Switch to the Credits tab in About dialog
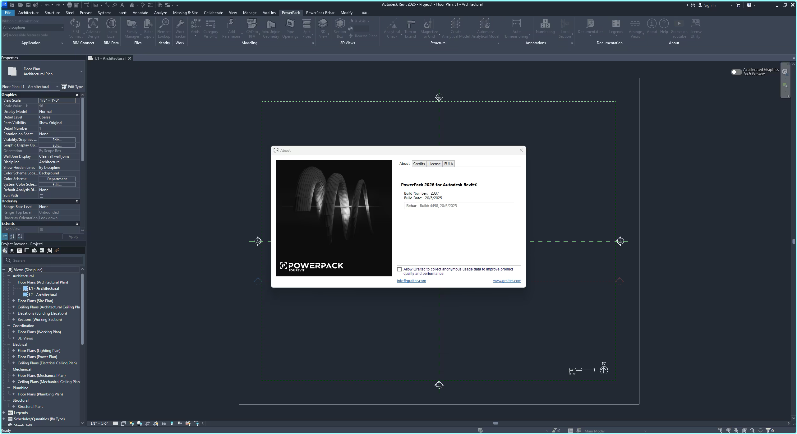This screenshot has height=434, width=797. (x=419, y=164)
